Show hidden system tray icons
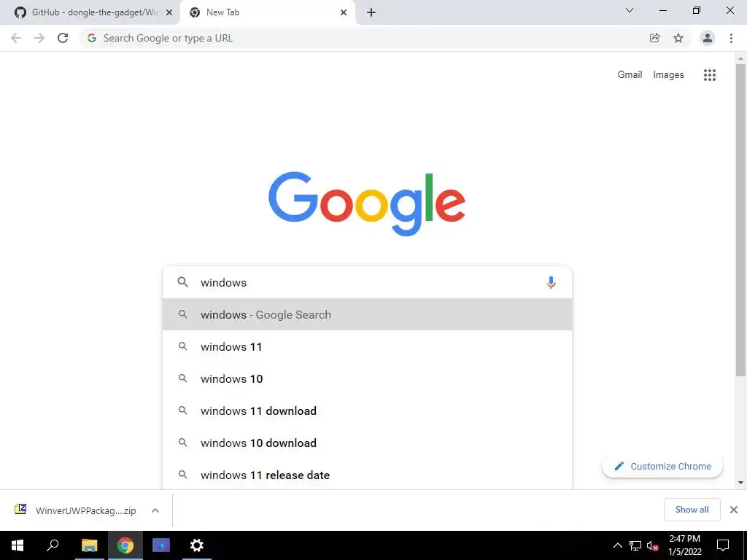Screen dimensions: 747x560 (x=617, y=545)
